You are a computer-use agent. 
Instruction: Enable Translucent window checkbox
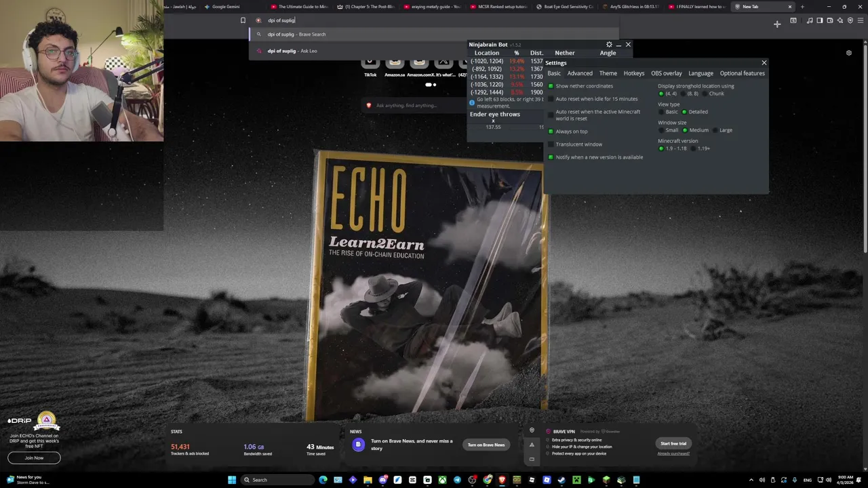(x=551, y=144)
